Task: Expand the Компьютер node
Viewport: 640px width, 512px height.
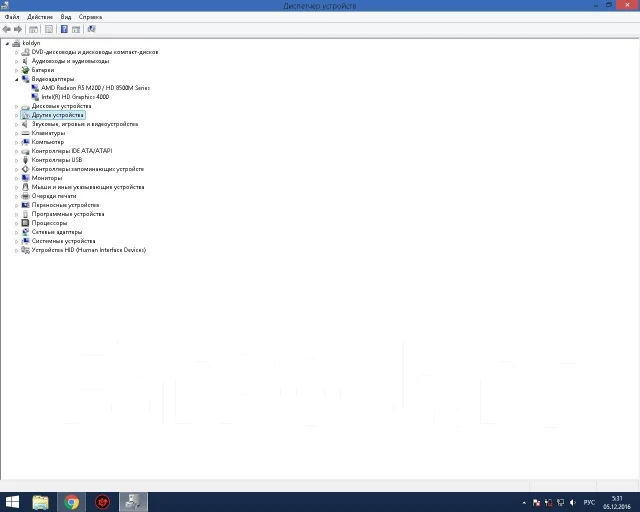Action: coord(16,142)
